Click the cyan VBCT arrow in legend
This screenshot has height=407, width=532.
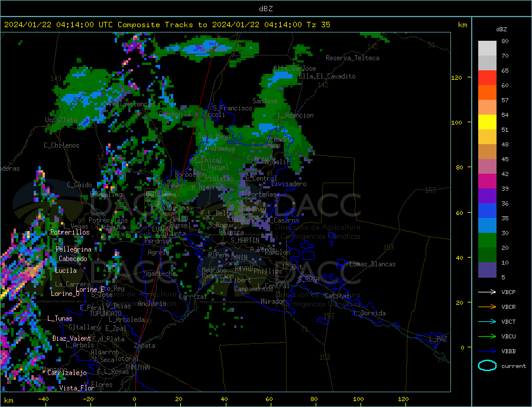(487, 321)
